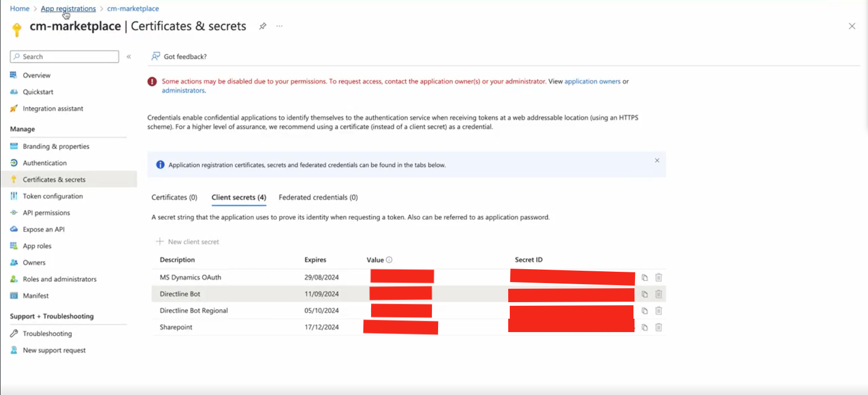Select the Client secrets (4) tab

coord(239,197)
